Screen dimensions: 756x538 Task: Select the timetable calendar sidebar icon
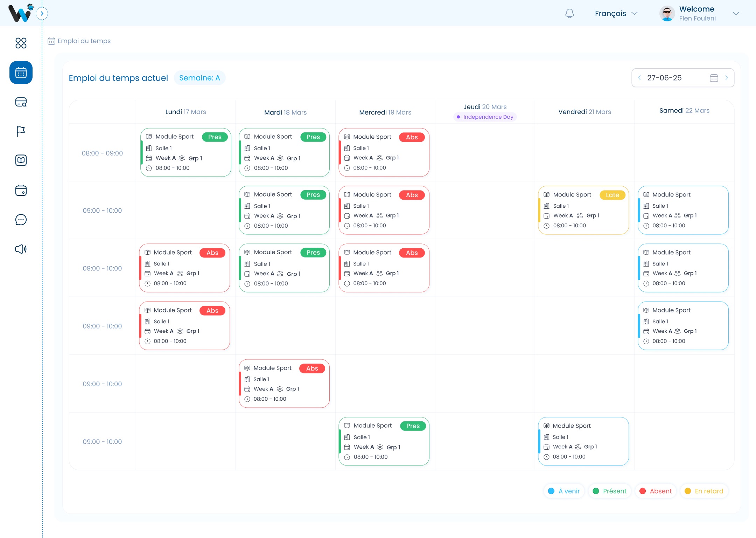pyautogui.click(x=21, y=73)
